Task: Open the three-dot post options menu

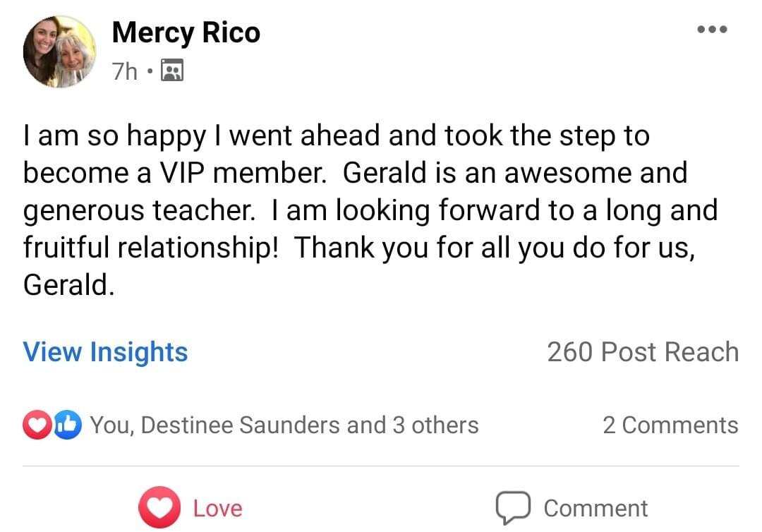Action: pyautogui.click(x=711, y=30)
